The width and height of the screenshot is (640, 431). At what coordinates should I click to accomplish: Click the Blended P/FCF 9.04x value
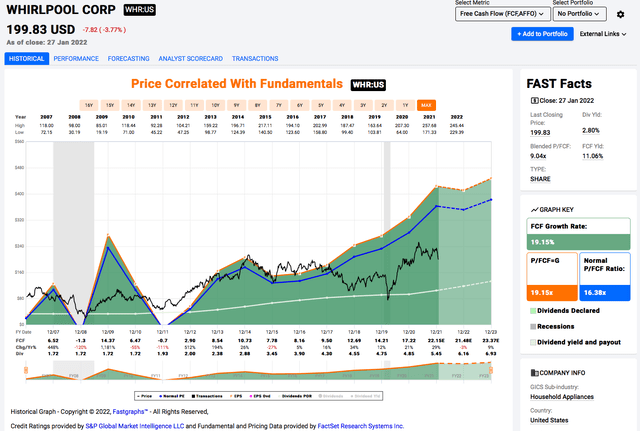538,156
